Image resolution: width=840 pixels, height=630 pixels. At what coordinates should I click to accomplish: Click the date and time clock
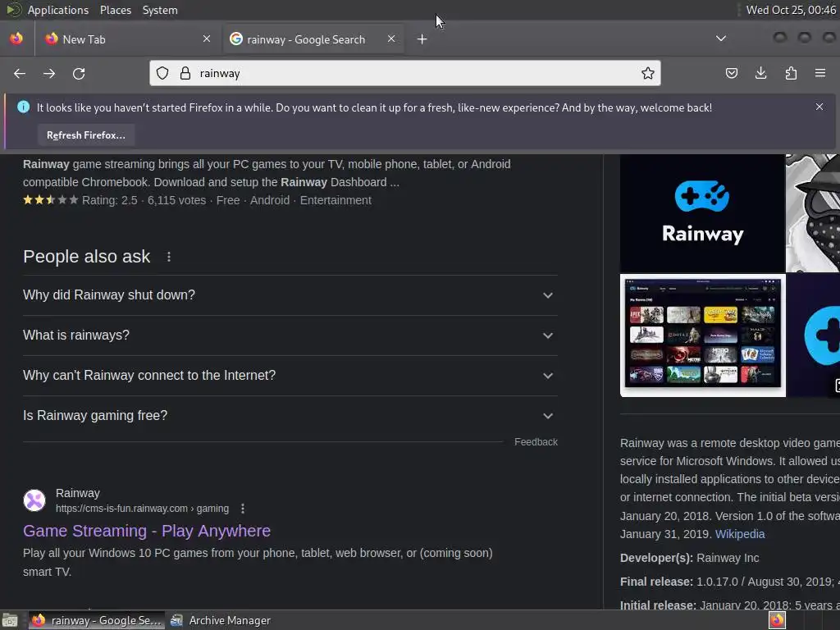click(x=791, y=10)
